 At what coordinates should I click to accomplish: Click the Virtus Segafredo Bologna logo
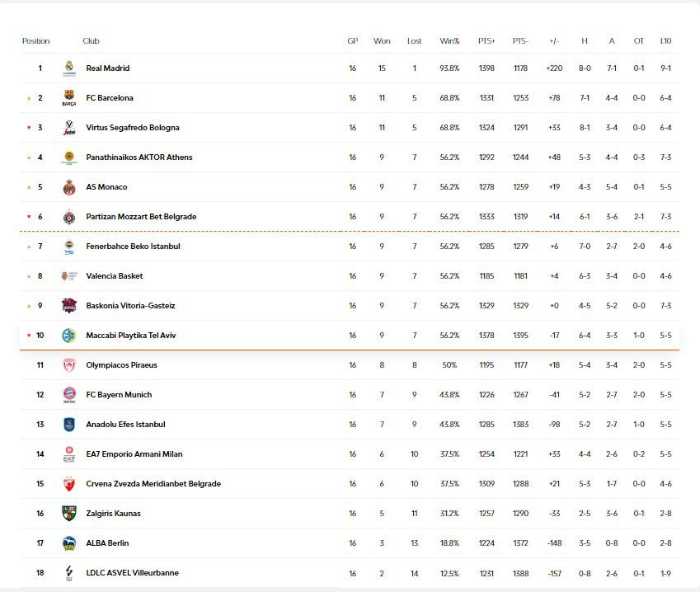tap(69, 128)
